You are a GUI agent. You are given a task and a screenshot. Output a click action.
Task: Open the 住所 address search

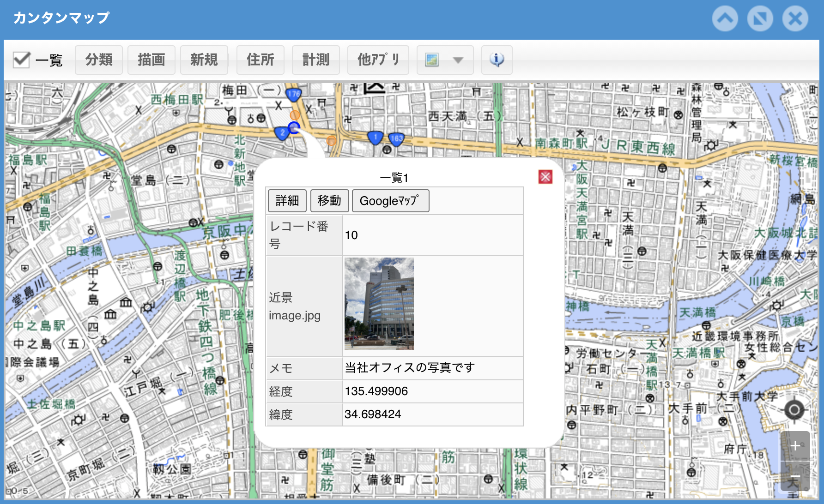(261, 60)
